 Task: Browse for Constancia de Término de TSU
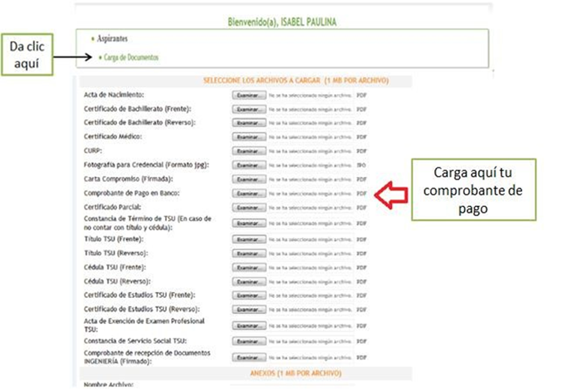click(249, 224)
